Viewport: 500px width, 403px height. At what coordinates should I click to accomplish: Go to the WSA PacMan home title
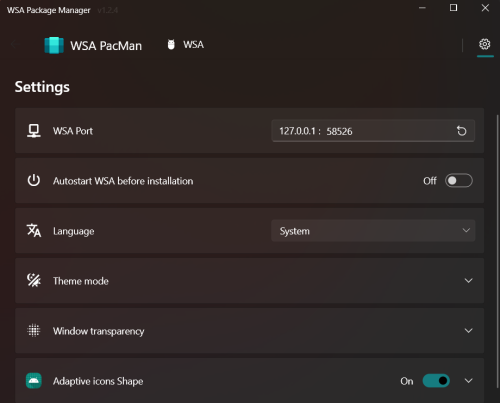coord(106,46)
